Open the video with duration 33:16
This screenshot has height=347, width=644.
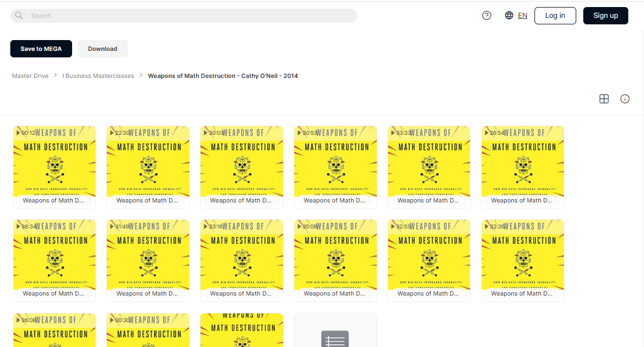(242, 261)
